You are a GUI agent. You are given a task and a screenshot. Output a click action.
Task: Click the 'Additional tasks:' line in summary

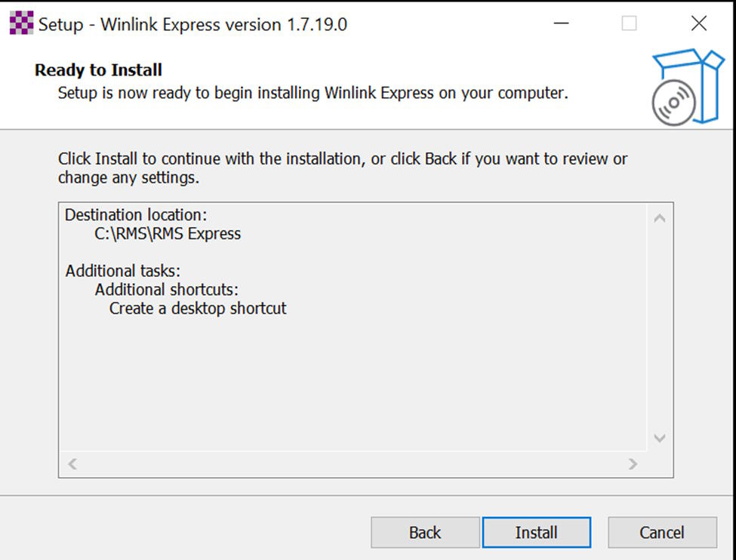(123, 271)
